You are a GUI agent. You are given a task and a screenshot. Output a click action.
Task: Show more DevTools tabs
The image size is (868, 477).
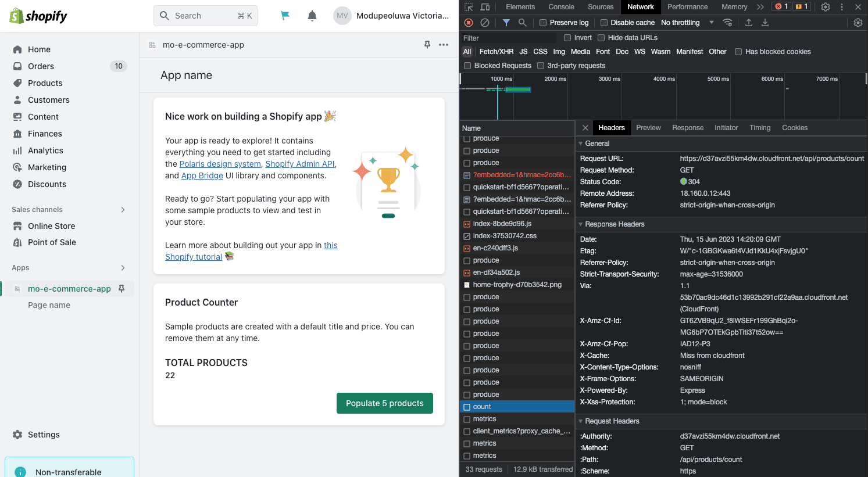point(760,7)
